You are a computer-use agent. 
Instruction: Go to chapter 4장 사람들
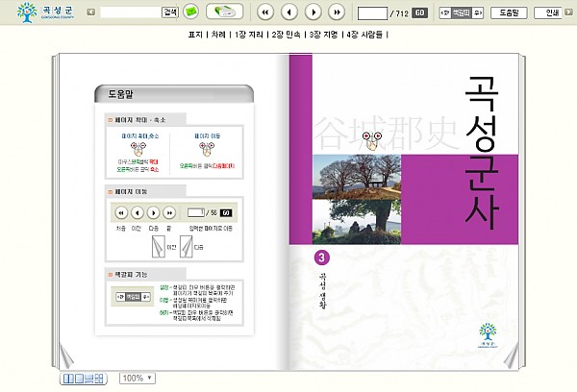pyautogui.click(x=364, y=35)
